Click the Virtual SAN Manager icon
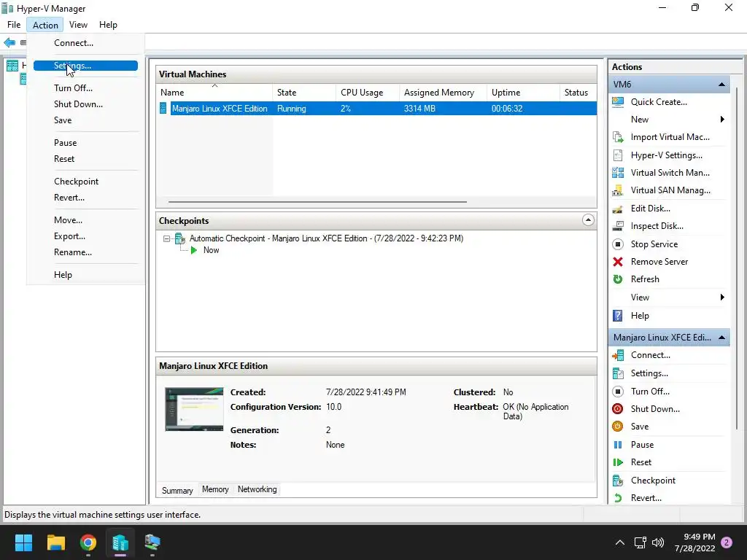Viewport: 747px width, 560px height. (618, 190)
